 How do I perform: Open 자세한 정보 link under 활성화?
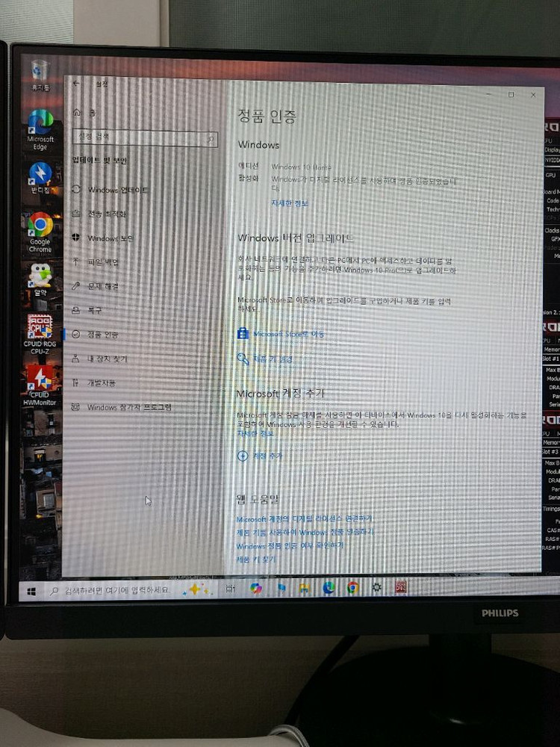[x=290, y=203]
